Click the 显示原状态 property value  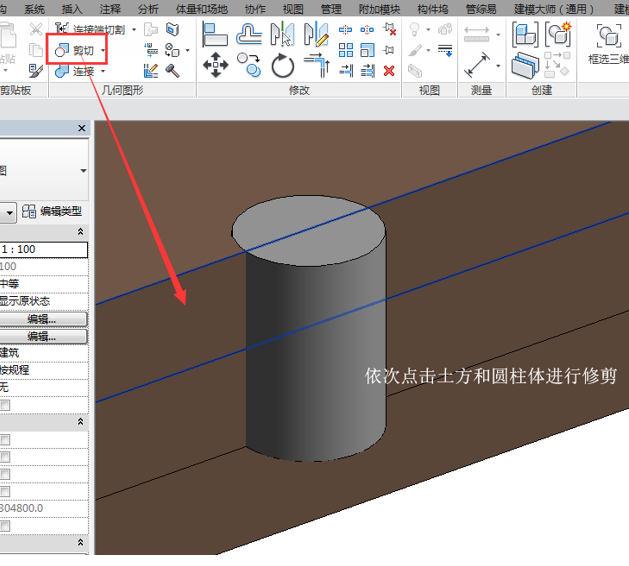[43, 301]
